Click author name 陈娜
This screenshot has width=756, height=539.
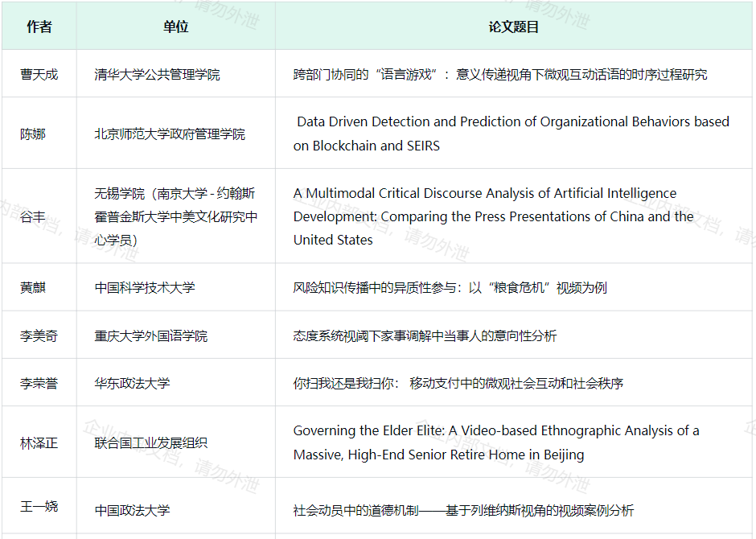[x=33, y=134]
